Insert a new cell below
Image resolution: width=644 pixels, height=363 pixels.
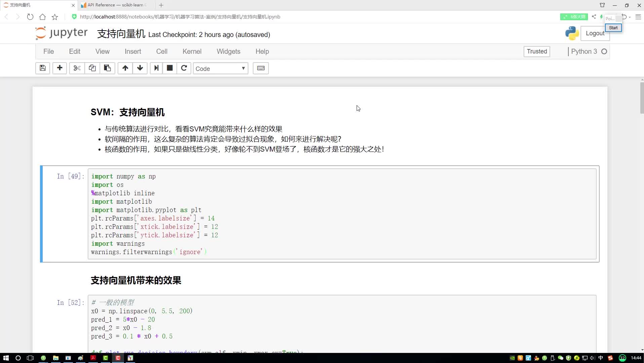point(59,68)
